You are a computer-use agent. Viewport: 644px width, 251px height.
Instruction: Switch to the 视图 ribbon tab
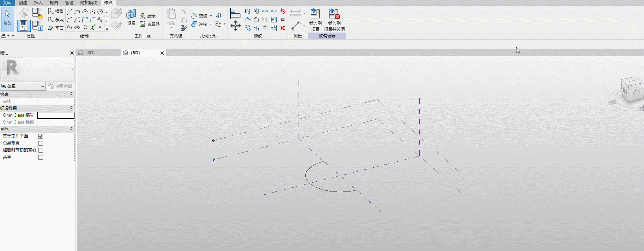(x=54, y=2)
